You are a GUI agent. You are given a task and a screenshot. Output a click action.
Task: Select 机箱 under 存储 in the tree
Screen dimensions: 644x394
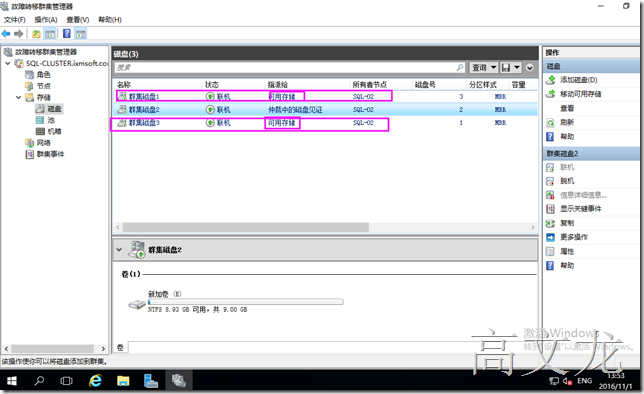[54, 131]
